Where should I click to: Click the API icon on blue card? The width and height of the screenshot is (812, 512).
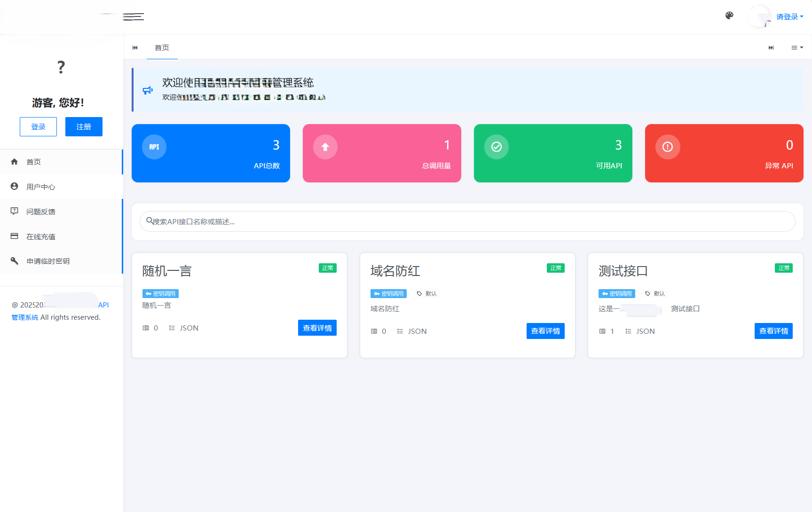(x=154, y=147)
